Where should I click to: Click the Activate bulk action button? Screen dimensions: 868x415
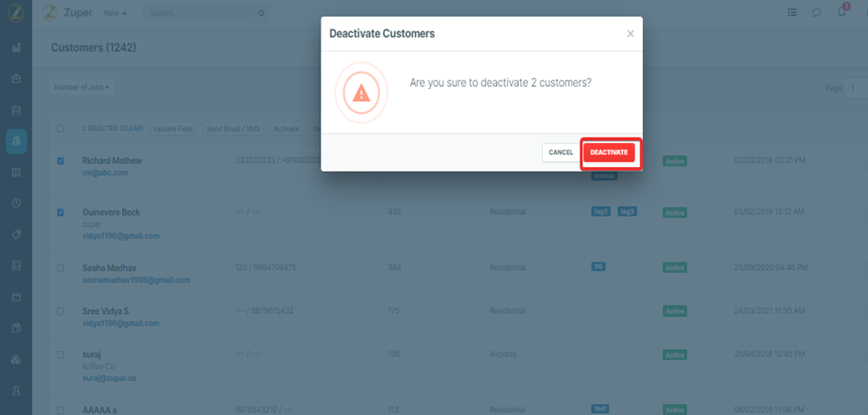pyautogui.click(x=287, y=129)
